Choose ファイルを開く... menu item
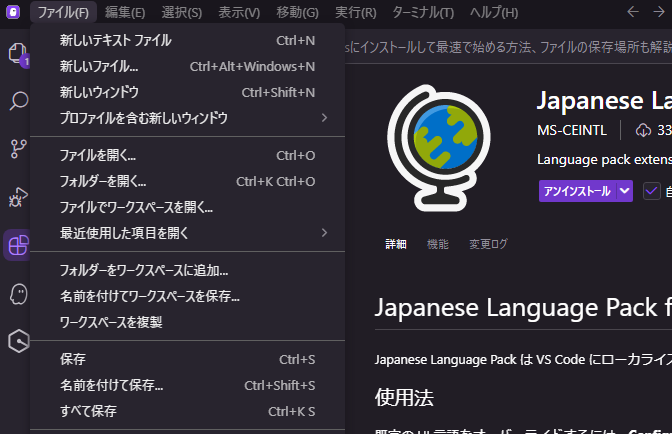Screen dimensions: 672x434 187,156
